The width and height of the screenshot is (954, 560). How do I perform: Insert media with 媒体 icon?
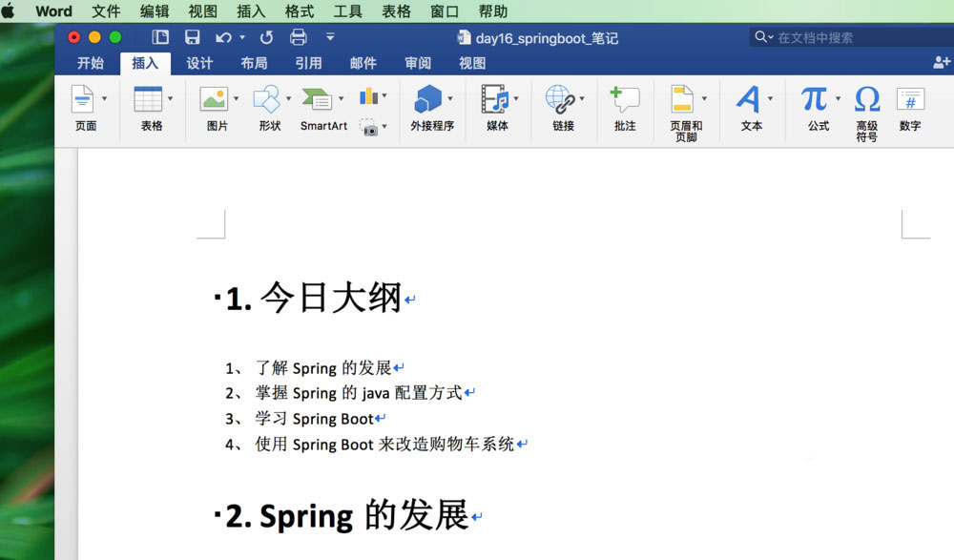495,99
